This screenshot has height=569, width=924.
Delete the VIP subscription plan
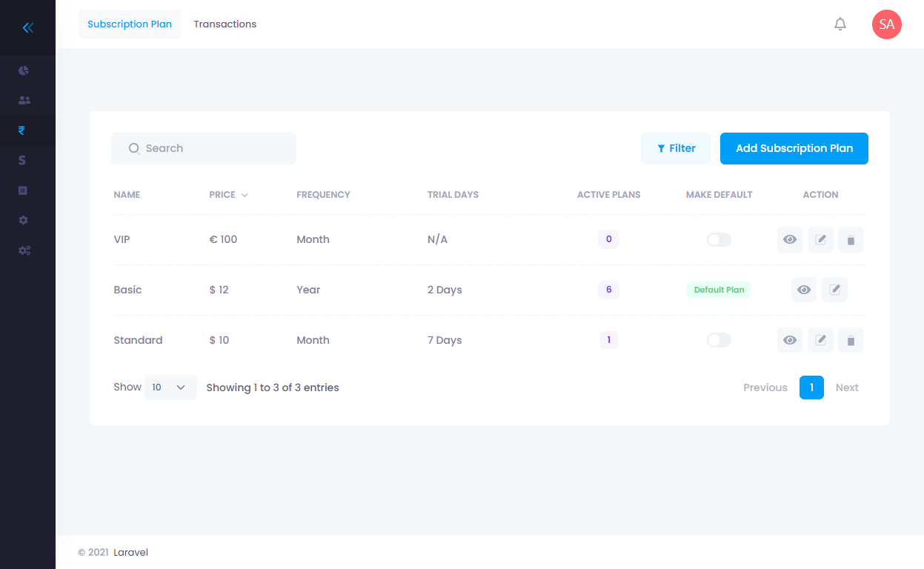(x=851, y=240)
